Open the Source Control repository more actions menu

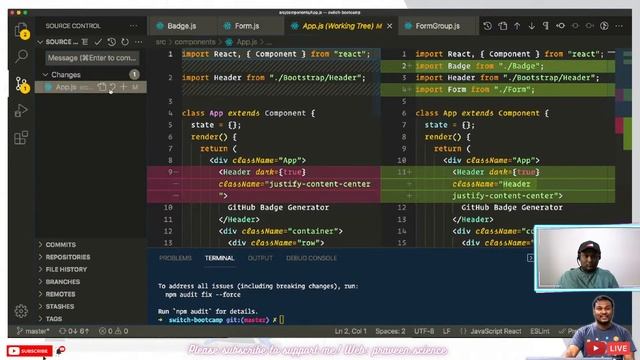[139, 42]
